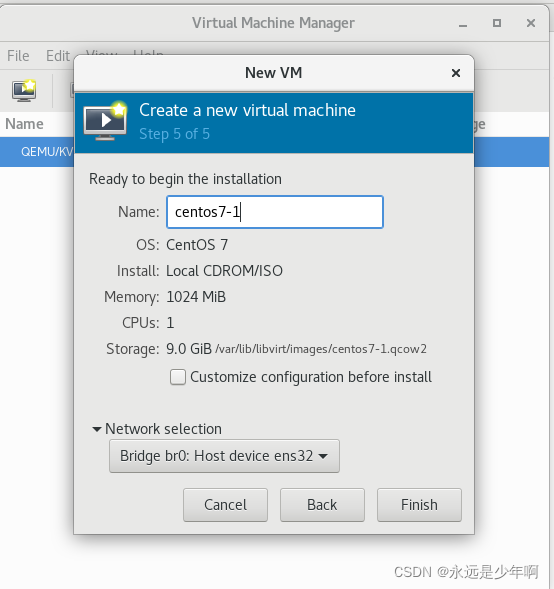Click the Create new virtual machine toolbar icon
Image resolution: width=554 pixels, height=589 pixels.
(24, 91)
